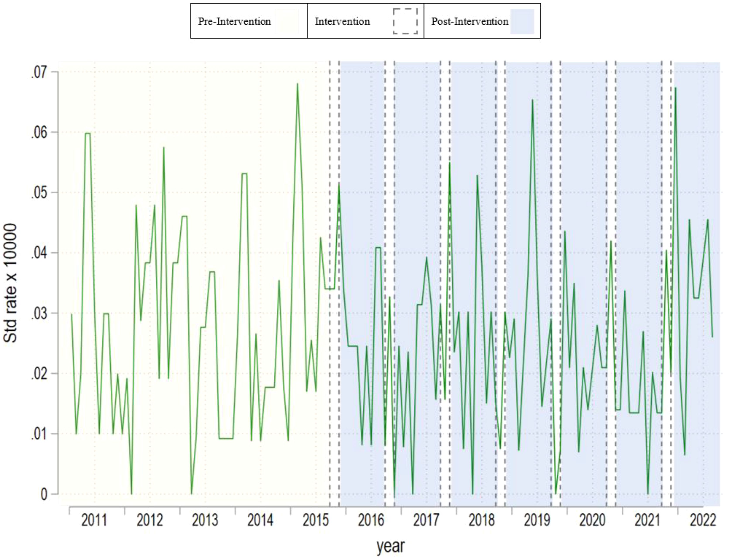The height and width of the screenshot is (560, 729).
Task: Click the 0 y-axis tick label
Action: pyautogui.click(x=44, y=494)
